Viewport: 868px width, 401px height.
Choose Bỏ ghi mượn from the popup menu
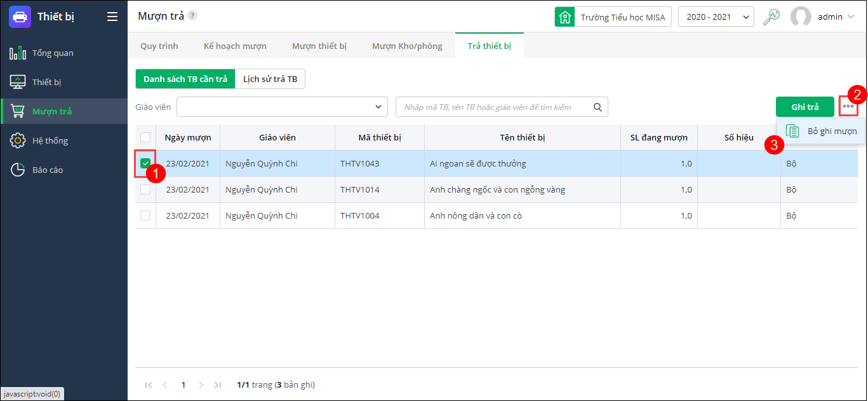pyautogui.click(x=821, y=131)
